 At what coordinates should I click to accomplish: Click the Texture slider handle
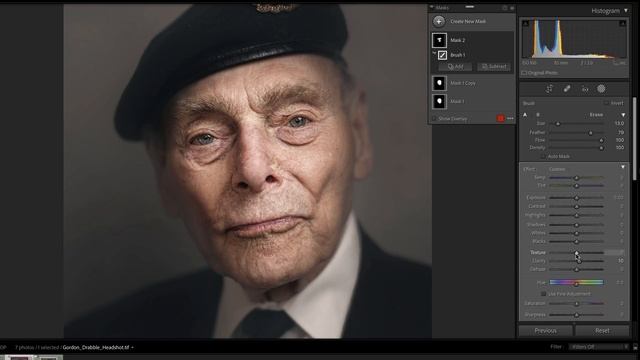pyautogui.click(x=576, y=253)
